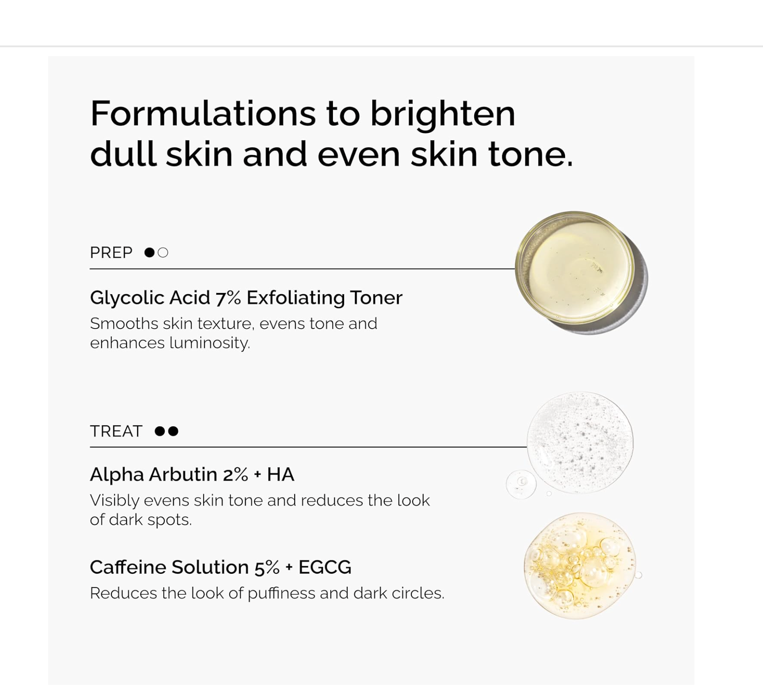
Task: Click the divider line under TREAT
Action: pyautogui.click(x=308, y=447)
